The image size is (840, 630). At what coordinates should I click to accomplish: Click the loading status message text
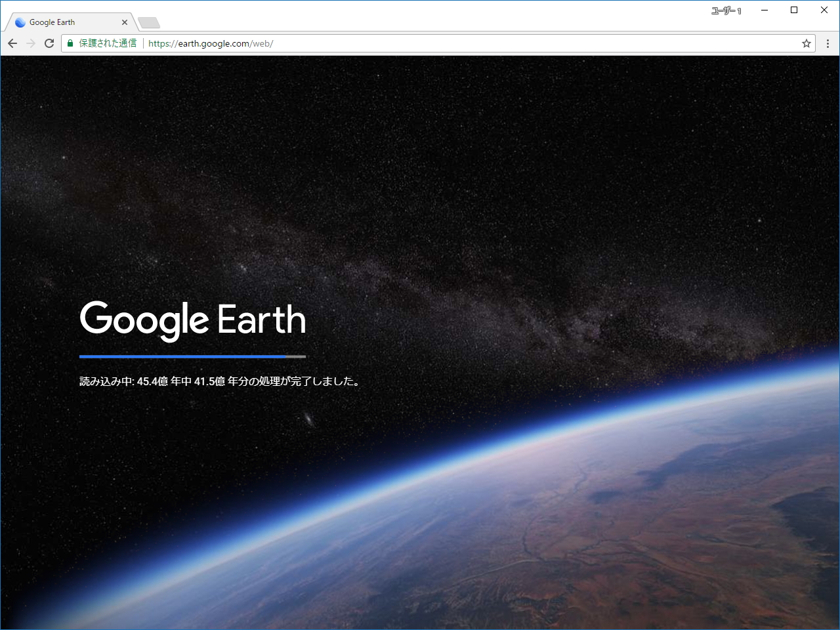(x=219, y=381)
